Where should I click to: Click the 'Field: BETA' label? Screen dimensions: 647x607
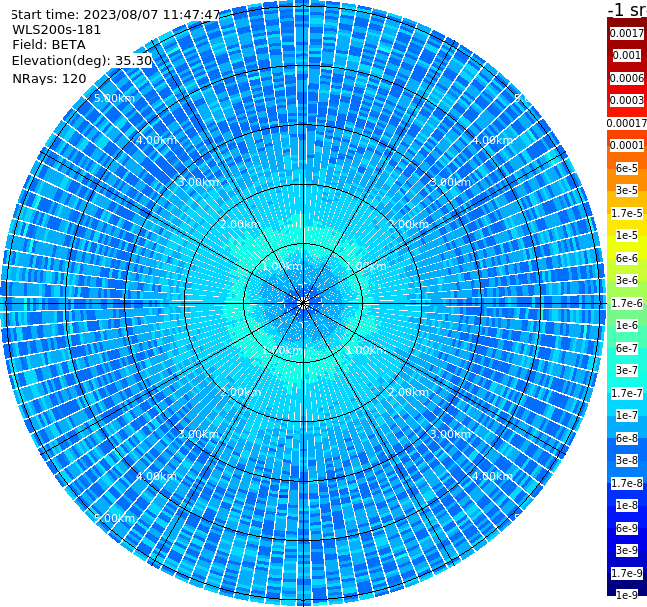49,45
